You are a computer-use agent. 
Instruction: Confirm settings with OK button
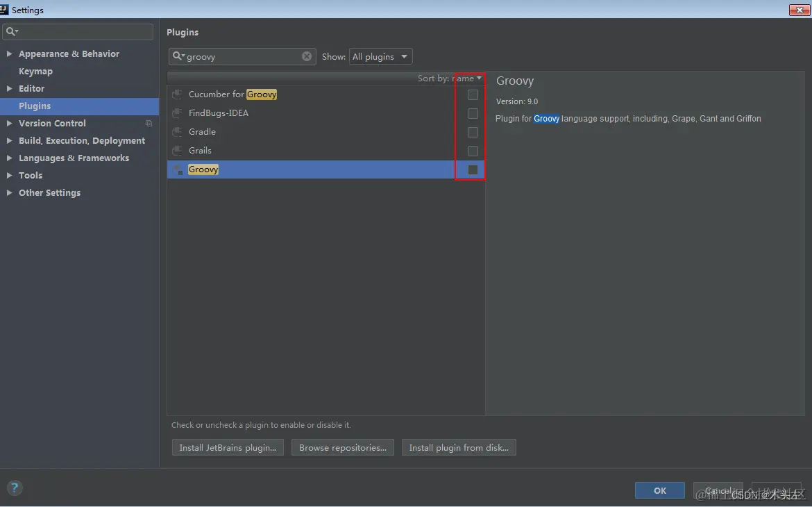pos(660,490)
